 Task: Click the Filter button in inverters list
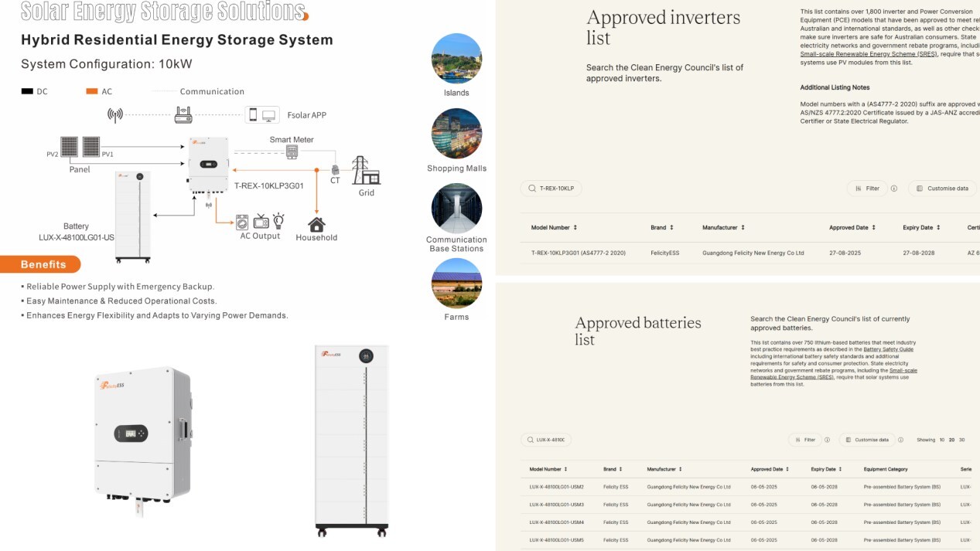(867, 189)
